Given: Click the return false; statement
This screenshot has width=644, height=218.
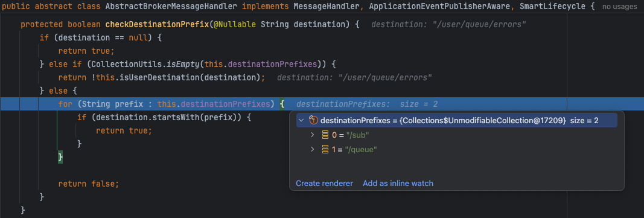Looking at the screenshot, I should [x=88, y=184].
